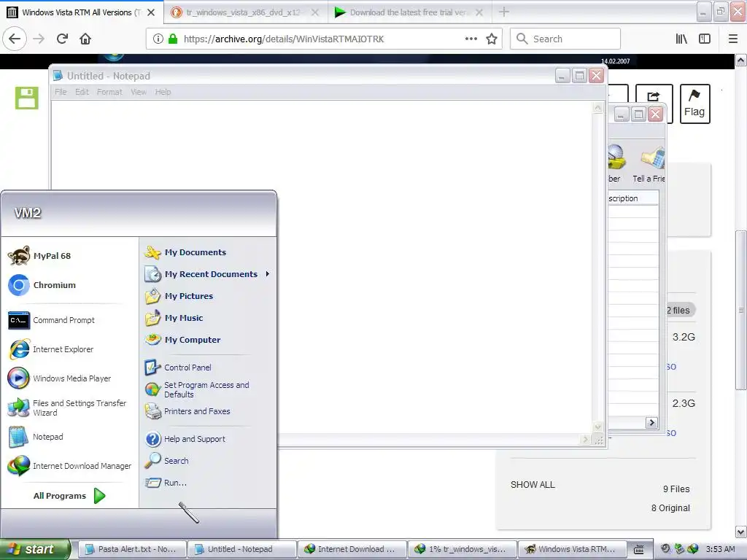Open a new browser tab
Viewport: 747px width, 560px height.
click(x=504, y=12)
